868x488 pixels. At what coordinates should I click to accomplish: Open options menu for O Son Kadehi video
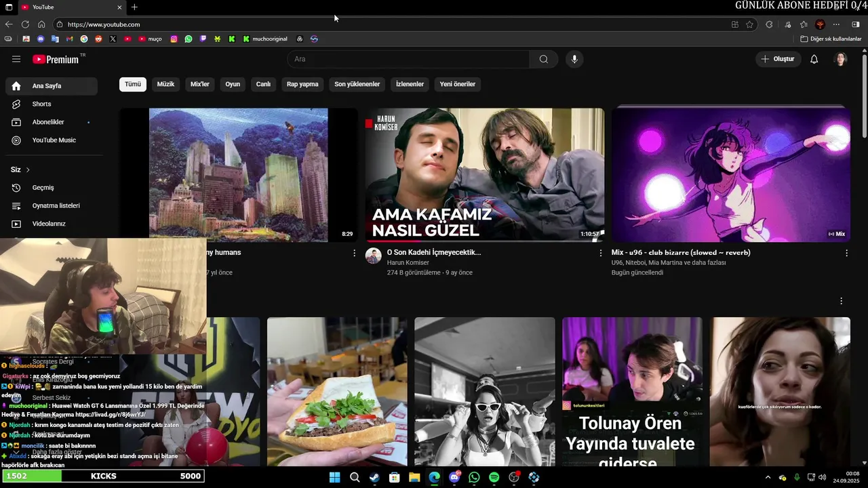(x=600, y=253)
